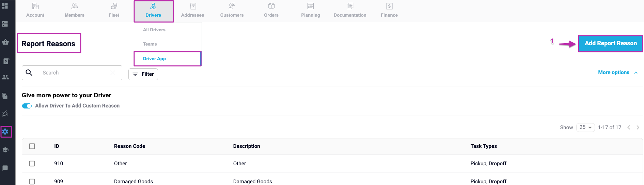Screen dimensions: 644x185
Task: Click the dashboard grid icon at top-left
Action: (x=5, y=6)
